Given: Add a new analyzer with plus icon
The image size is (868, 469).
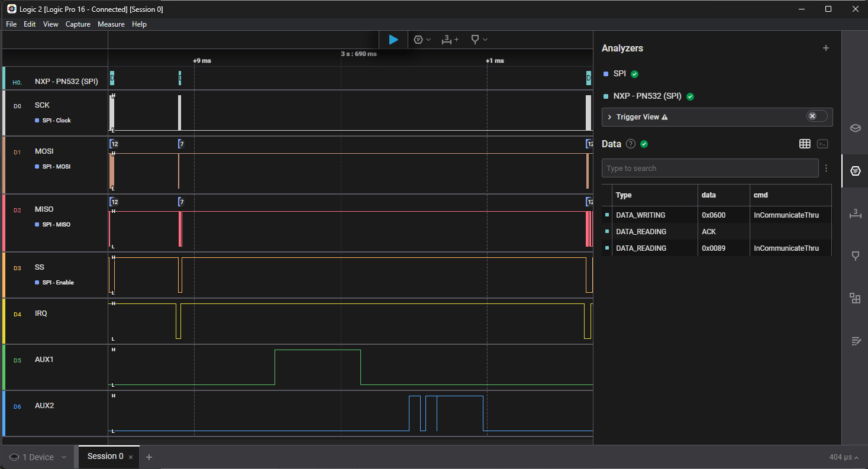Looking at the screenshot, I should pyautogui.click(x=826, y=48).
